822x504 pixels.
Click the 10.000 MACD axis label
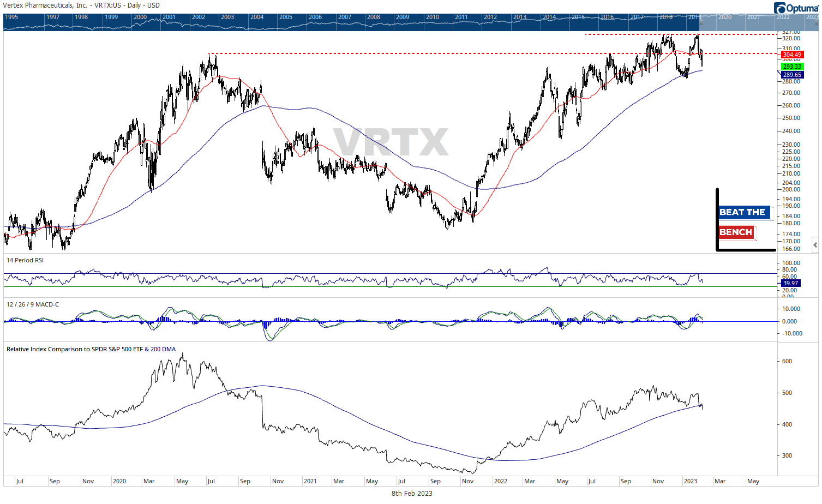[791, 309]
